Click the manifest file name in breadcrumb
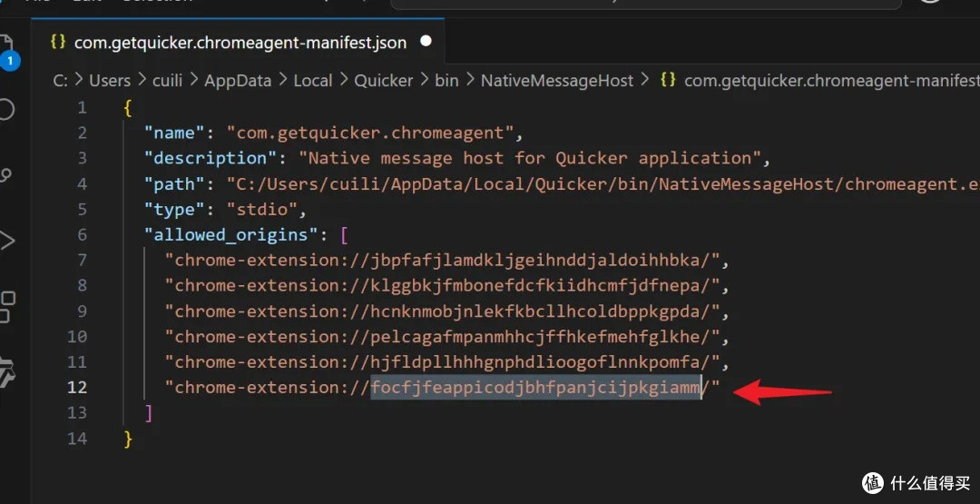Screen dimensions: 980x504 click(832, 81)
